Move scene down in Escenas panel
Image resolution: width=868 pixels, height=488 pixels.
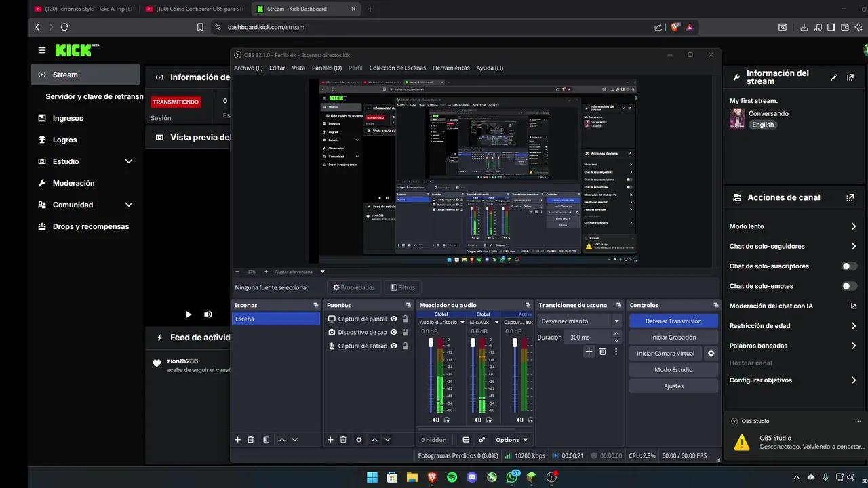pyautogui.click(x=294, y=440)
